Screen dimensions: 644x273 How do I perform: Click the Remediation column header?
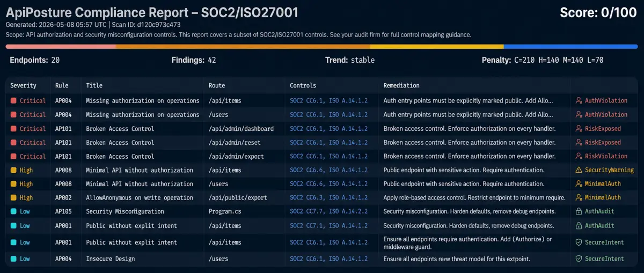pos(401,85)
